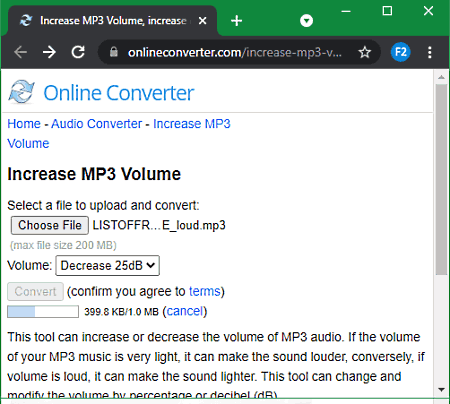This screenshot has height=404, width=450.
Task: Click the address bar URL
Action: 235,52
